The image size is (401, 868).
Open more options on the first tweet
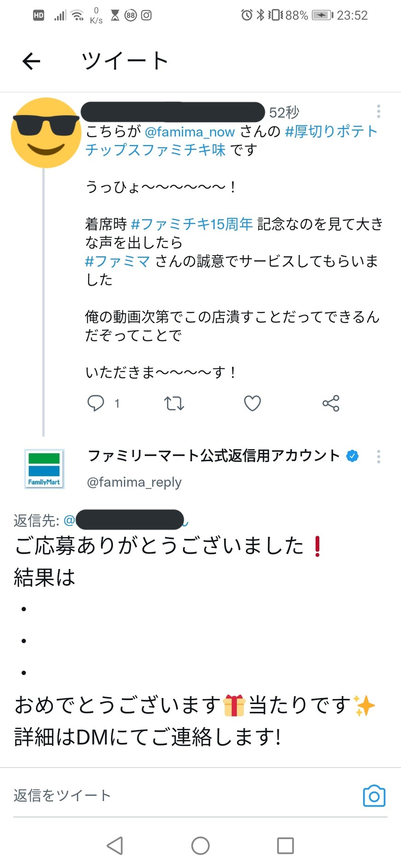pyautogui.click(x=378, y=111)
